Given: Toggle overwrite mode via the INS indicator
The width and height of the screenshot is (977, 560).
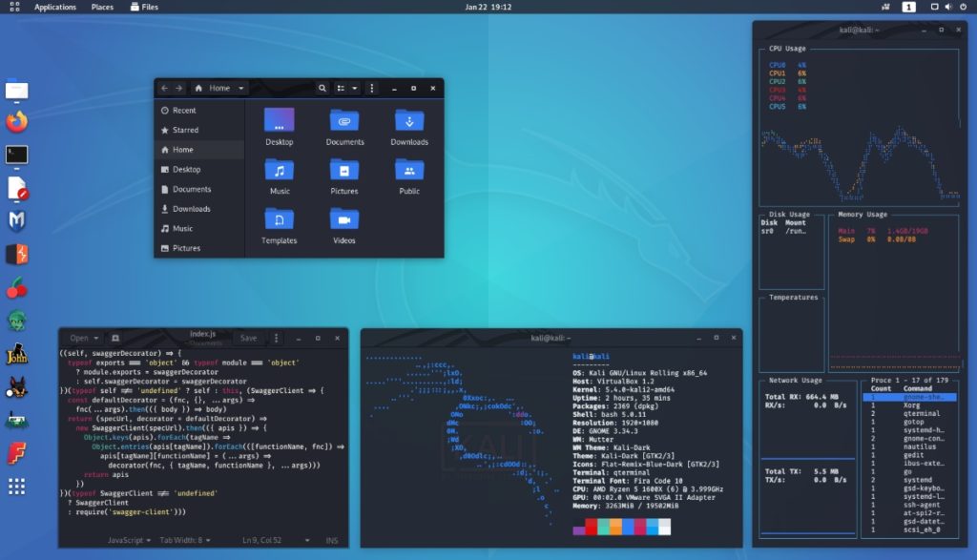Looking at the screenshot, I should 330,540.
